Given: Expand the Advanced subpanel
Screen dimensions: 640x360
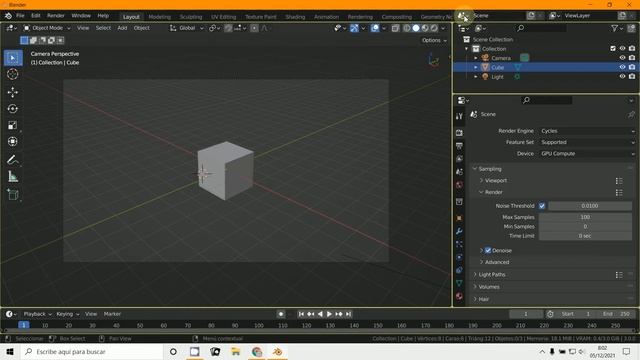Looking at the screenshot, I should [x=497, y=262].
